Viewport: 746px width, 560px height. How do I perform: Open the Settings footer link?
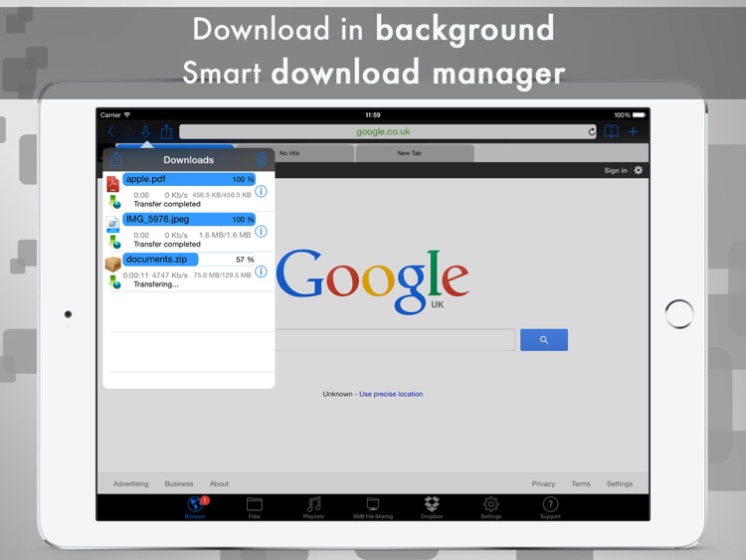[x=620, y=483]
